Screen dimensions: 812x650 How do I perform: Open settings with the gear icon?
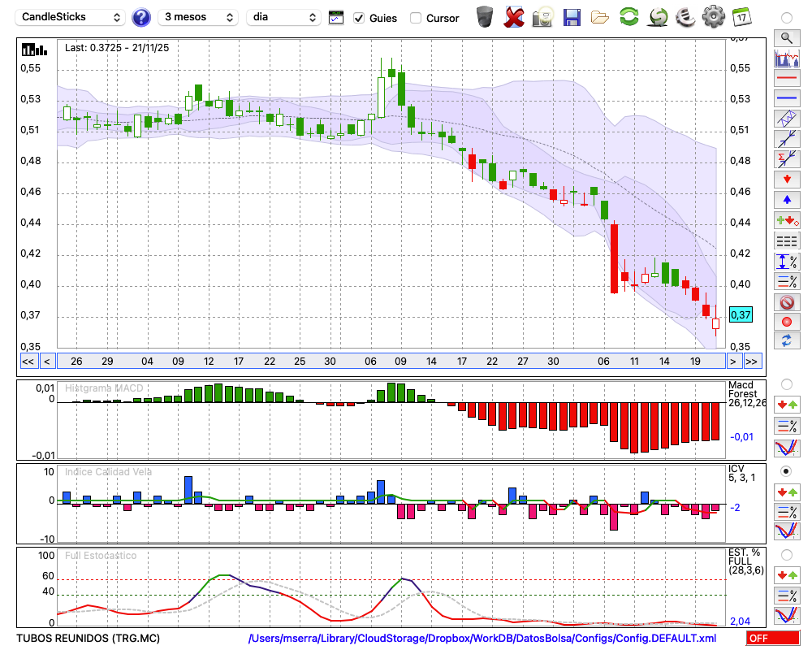click(713, 17)
